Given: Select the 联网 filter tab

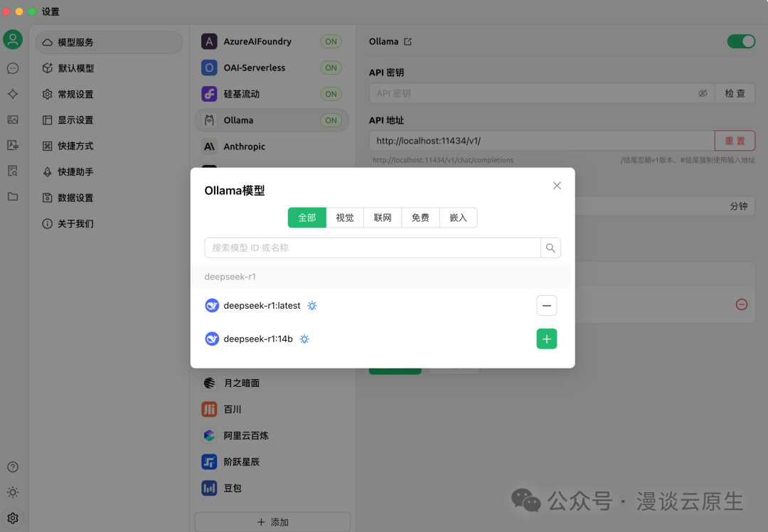Looking at the screenshot, I should (x=383, y=218).
